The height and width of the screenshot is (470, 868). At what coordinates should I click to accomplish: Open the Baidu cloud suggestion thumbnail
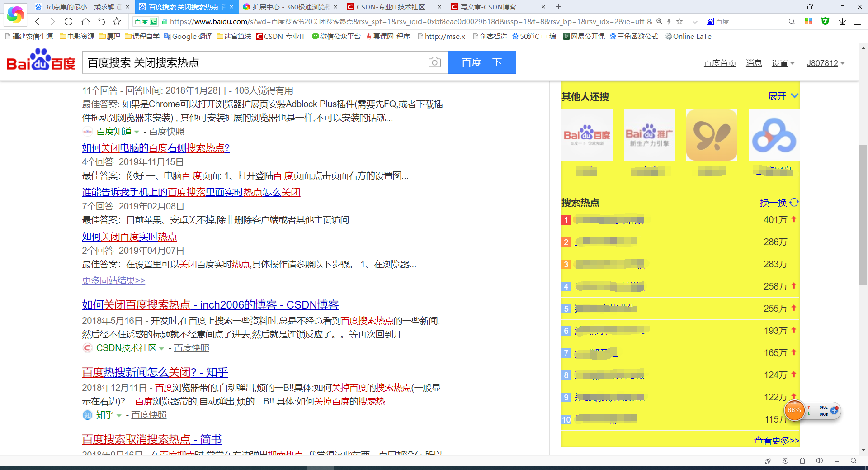[774, 135]
